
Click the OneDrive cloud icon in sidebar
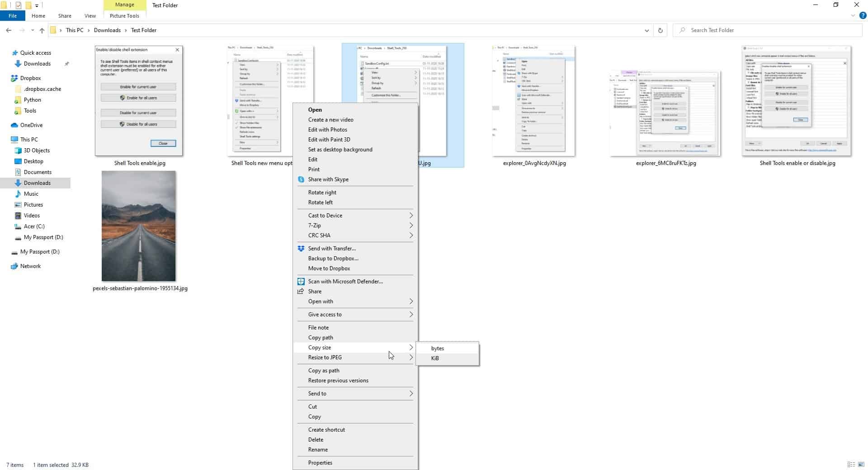tap(14, 125)
